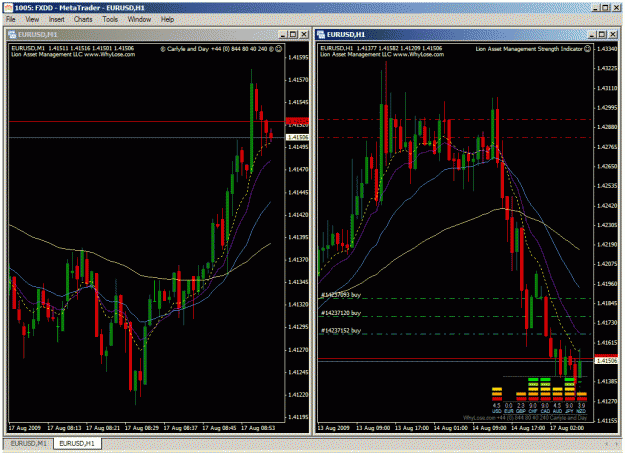Click the MetaTrader application icon in title bar
The width and height of the screenshot is (625, 453).
point(8,8)
